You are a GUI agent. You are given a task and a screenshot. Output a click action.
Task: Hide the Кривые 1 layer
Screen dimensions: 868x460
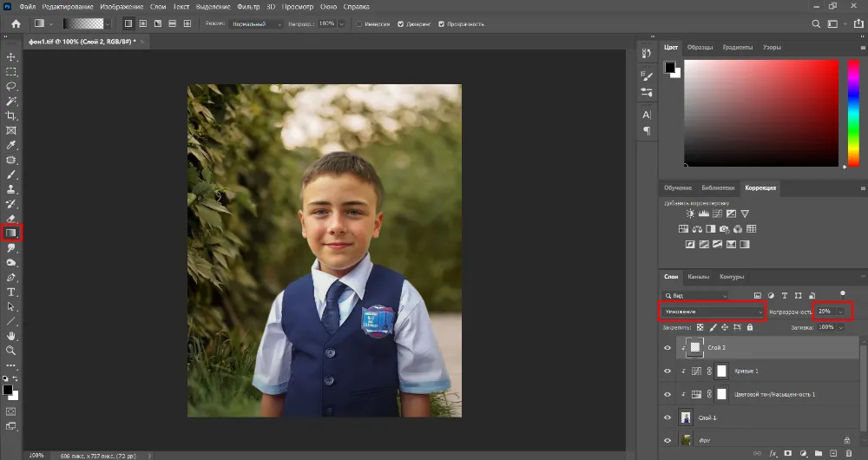click(667, 371)
